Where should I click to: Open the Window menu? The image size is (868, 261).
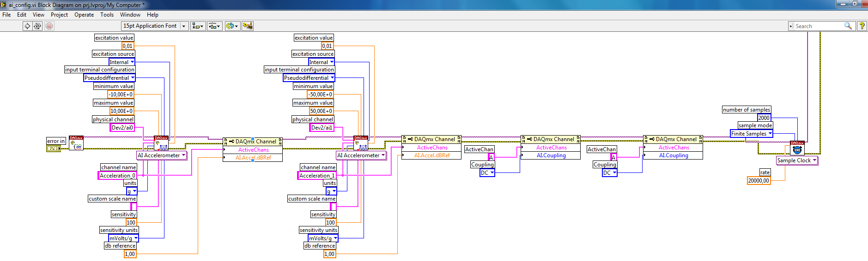pyautogui.click(x=130, y=15)
